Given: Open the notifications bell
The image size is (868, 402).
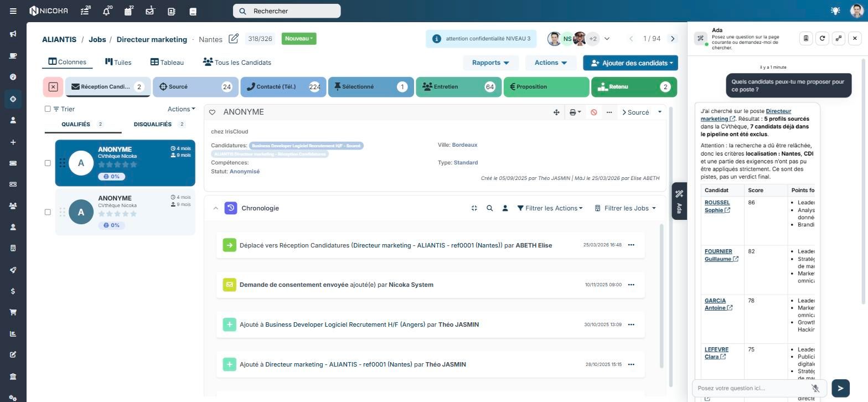Looking at the screenshot, I should click(107, 11).
